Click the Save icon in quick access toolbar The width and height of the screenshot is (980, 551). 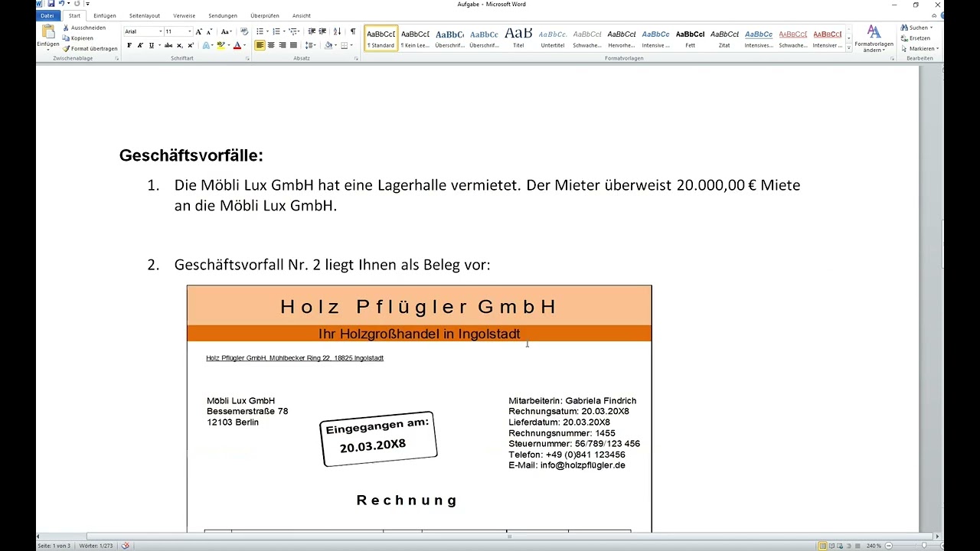pos(51,4)
